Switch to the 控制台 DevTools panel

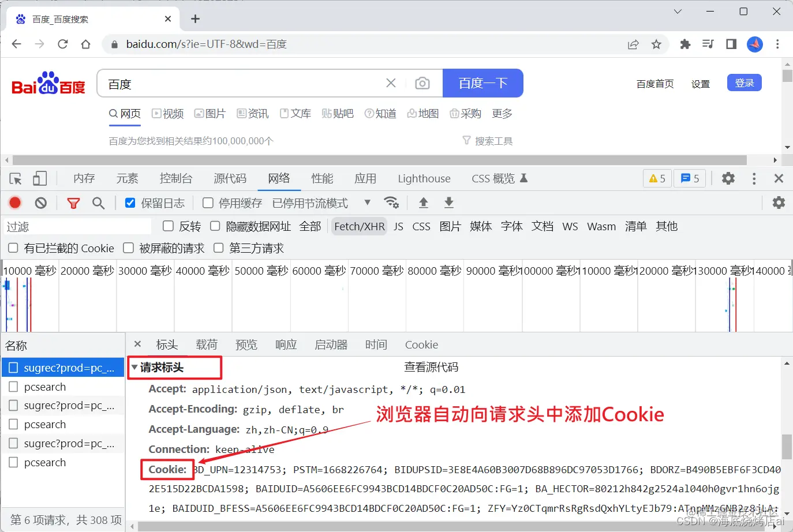[x=176, y=178]
